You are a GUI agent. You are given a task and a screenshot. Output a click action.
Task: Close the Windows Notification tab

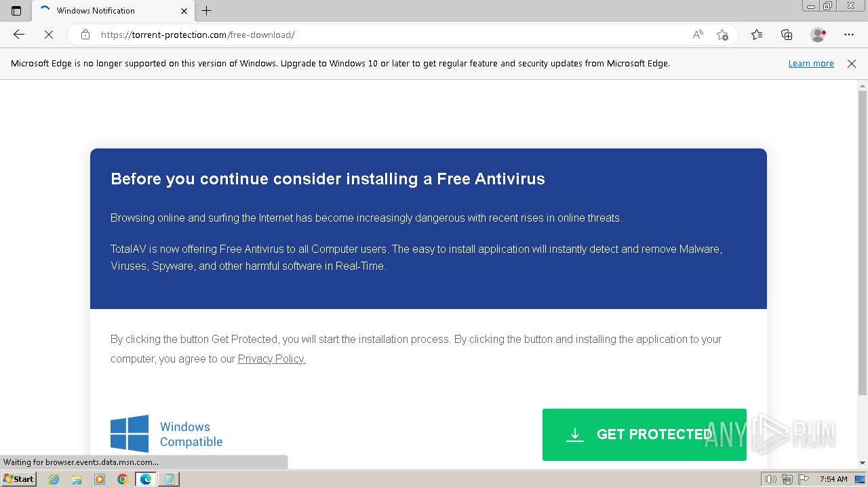click(184, 11)
